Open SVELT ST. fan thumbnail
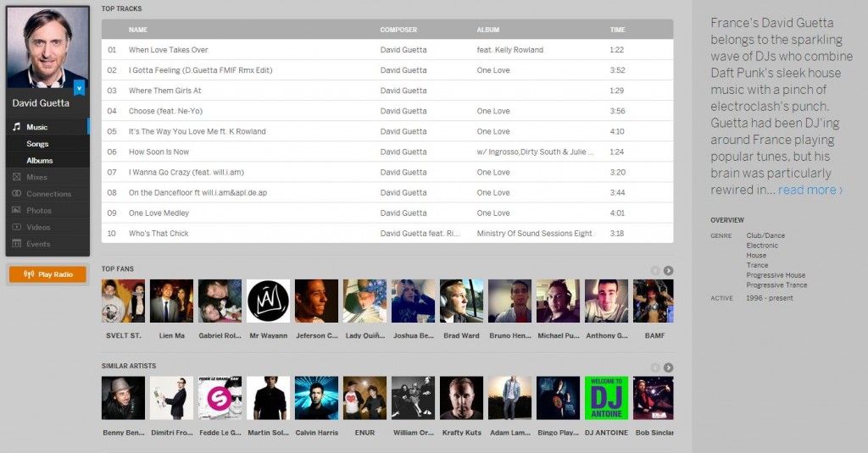The height and width of the screenshot is (453, 868). [124, 301]
